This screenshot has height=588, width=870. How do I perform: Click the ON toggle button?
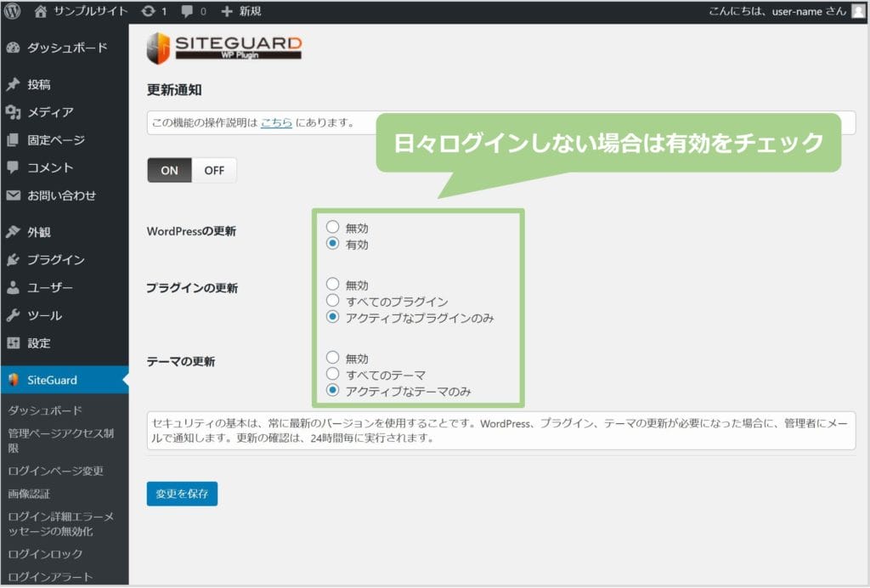point(169,170)
